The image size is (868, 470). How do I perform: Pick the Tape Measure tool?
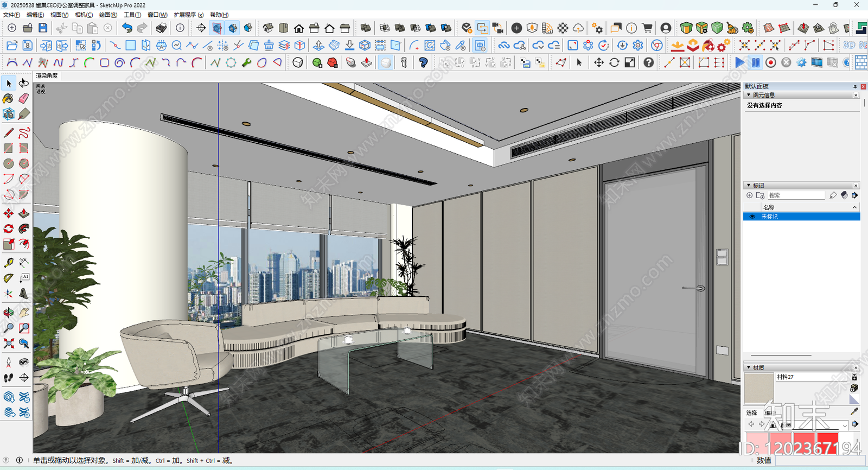pos(9,263)
